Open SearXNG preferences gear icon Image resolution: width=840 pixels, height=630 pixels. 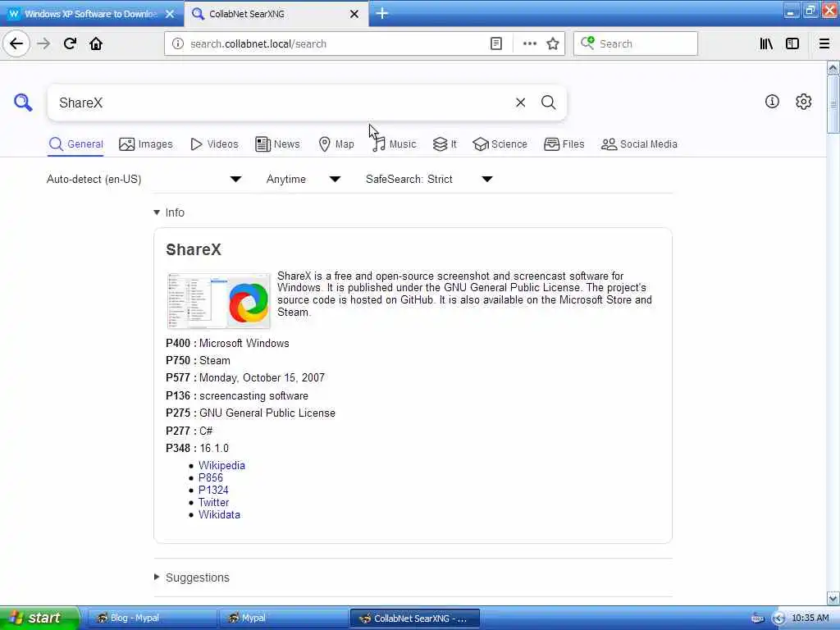point(804,101)
